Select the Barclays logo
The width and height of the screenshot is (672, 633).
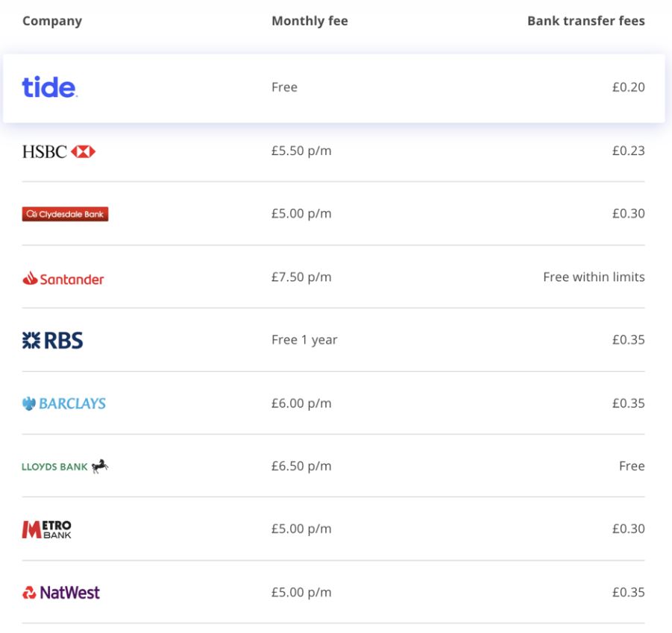[64, 403]
